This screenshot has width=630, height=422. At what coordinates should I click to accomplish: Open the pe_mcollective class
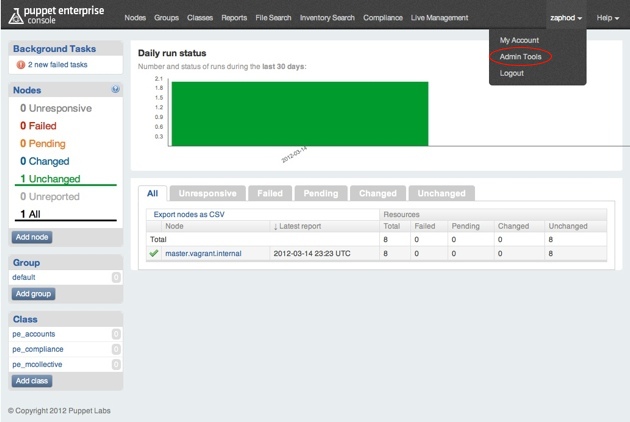37,365
